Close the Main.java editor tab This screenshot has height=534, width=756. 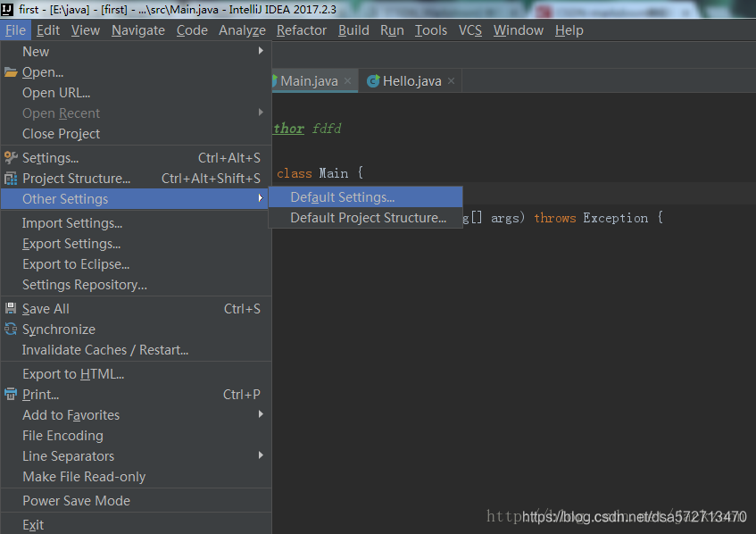tap(347, 81)
